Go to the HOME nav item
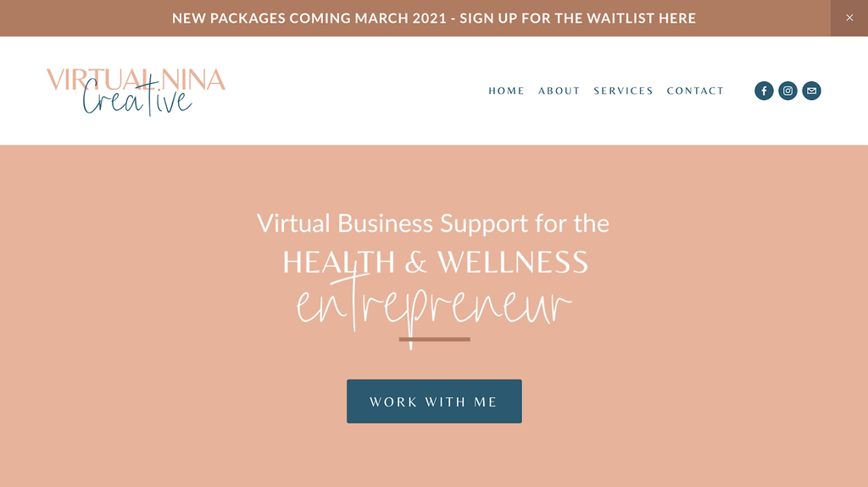This screenshot has width=868, height=487. pos(506,91)
